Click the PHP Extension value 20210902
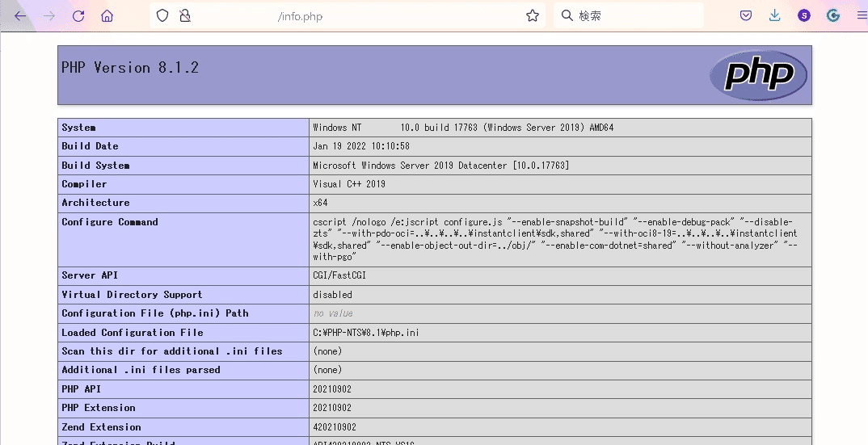 pyautogui.click(x=332, y=408)
